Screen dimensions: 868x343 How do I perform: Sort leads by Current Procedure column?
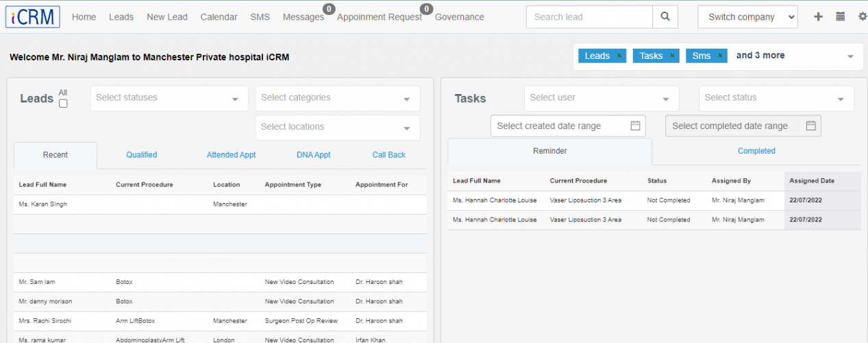coord(145,185)
